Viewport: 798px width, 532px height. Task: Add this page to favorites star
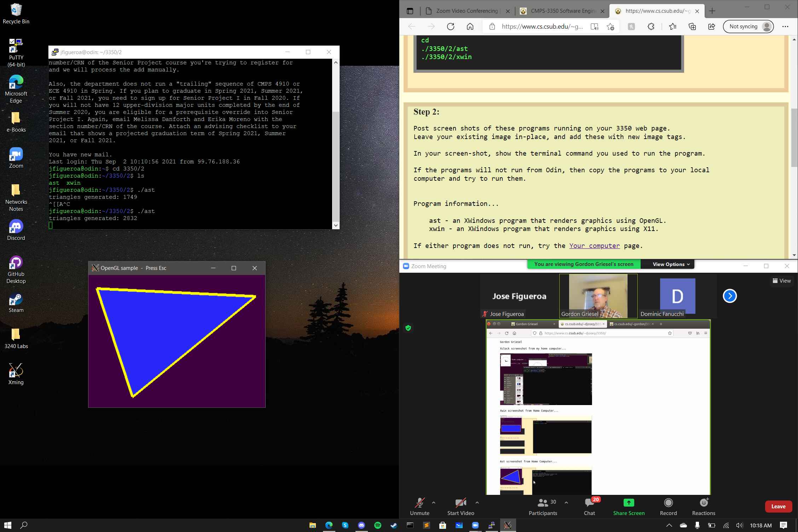coord(610,27)
